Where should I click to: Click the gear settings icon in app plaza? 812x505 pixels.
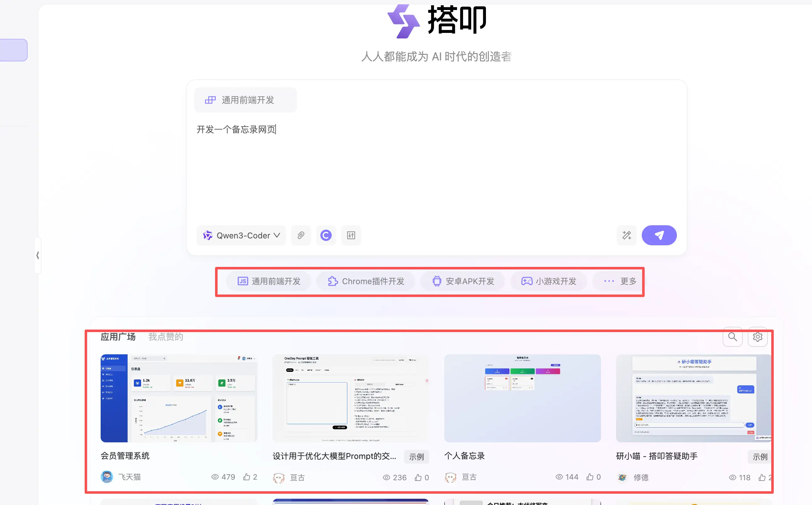757,337
